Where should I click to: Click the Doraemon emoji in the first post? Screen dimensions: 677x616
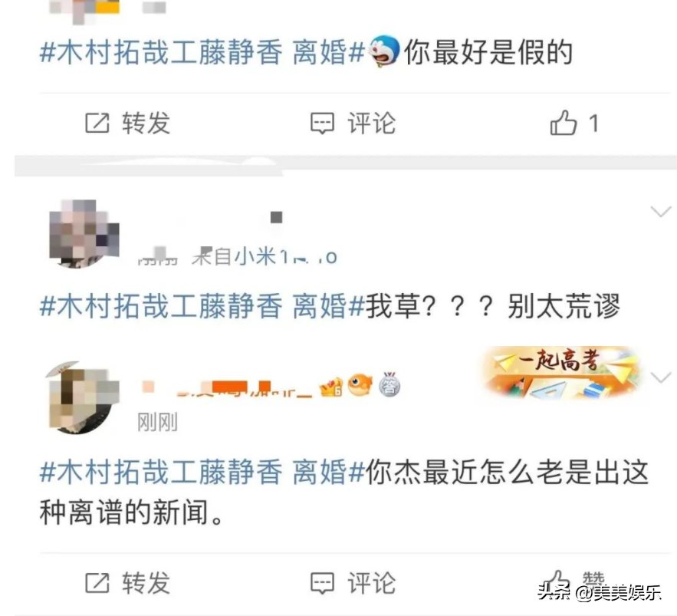coord(383,51)
